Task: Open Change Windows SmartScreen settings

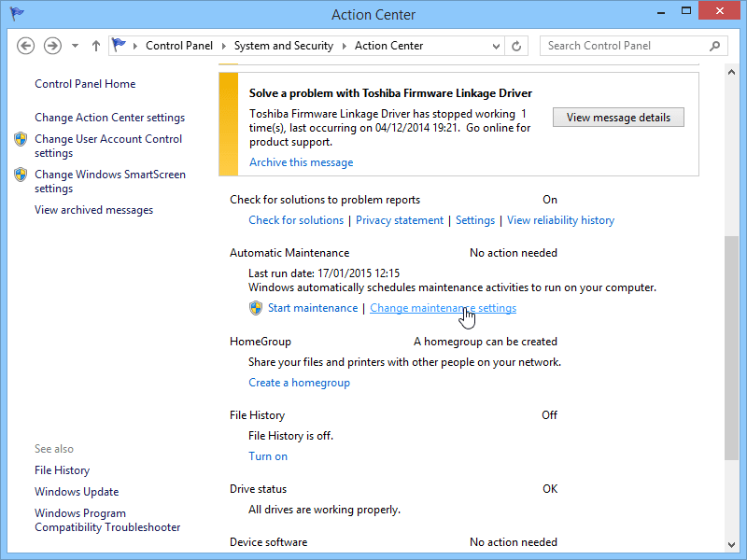Action: pos(110,181)
